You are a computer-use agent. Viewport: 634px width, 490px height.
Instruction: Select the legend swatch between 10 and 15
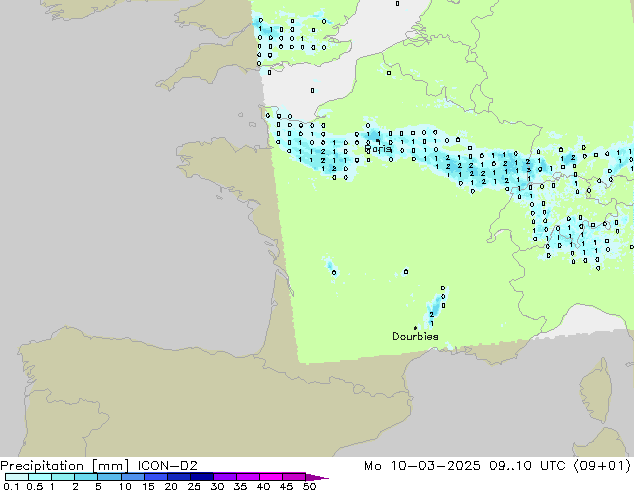pyautogui.click(x=132, y=477)
